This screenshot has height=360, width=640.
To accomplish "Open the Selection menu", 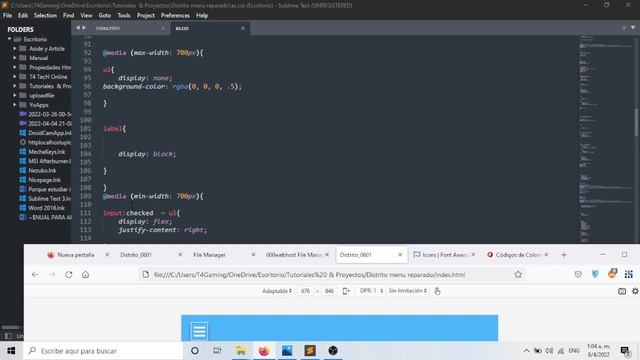I will click(x=45, y=16).
